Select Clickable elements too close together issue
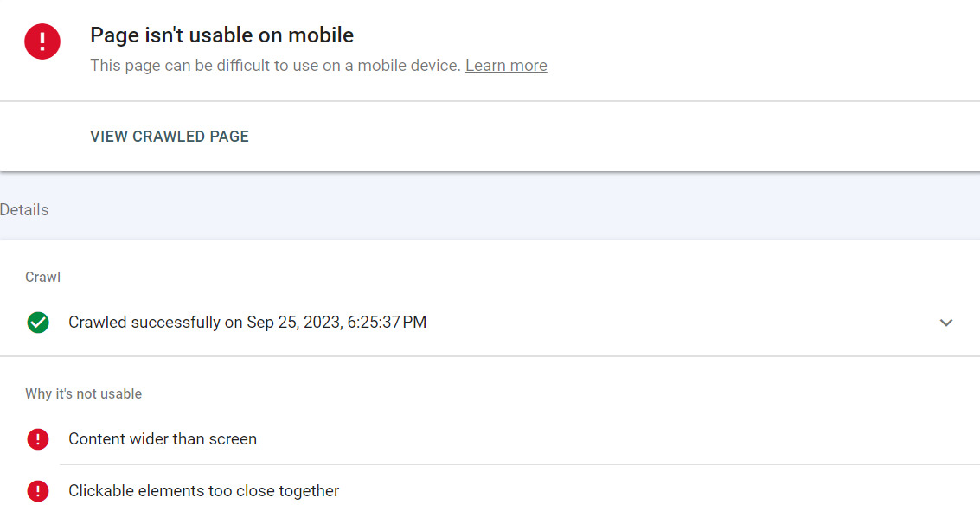This screenshot has width=980, height=524. [x=204, y=491]
